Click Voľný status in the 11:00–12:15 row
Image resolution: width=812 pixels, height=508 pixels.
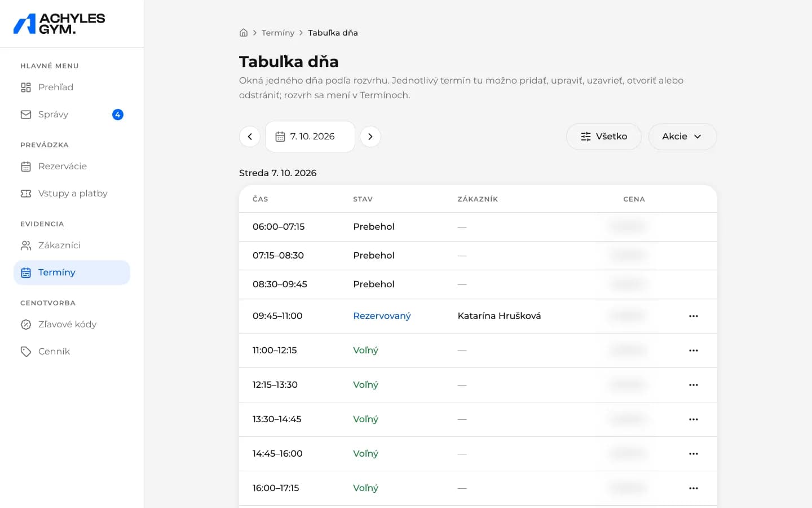point(365,351)
